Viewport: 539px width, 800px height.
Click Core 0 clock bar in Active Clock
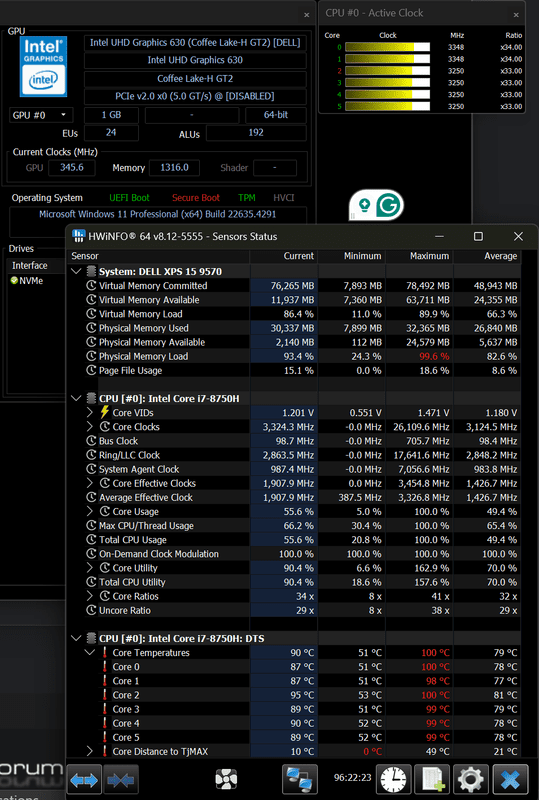(x=387, y=47)
